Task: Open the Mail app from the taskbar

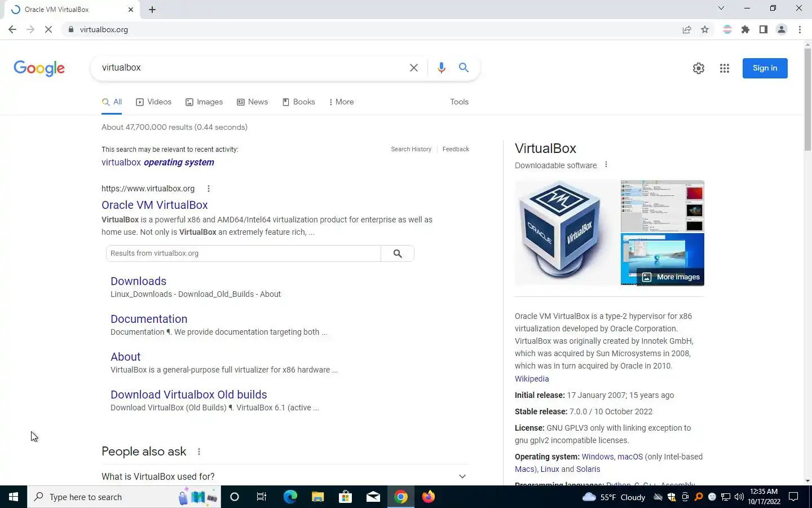Action: click(373, 497)
